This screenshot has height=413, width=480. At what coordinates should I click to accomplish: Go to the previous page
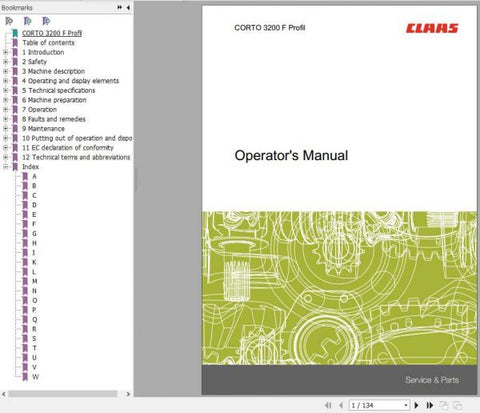(x=341, y=405)
